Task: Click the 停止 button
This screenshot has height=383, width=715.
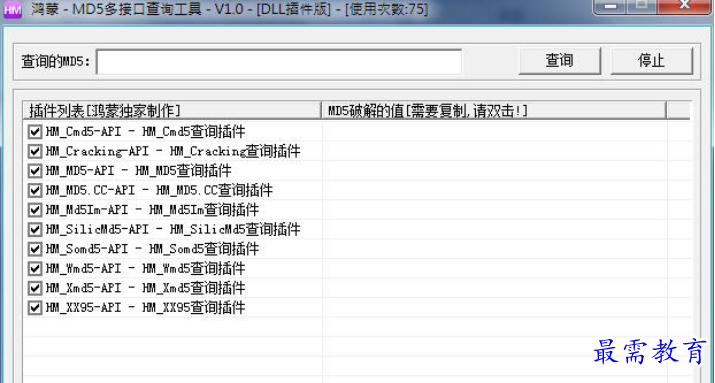Action: (x=652, y=61)
